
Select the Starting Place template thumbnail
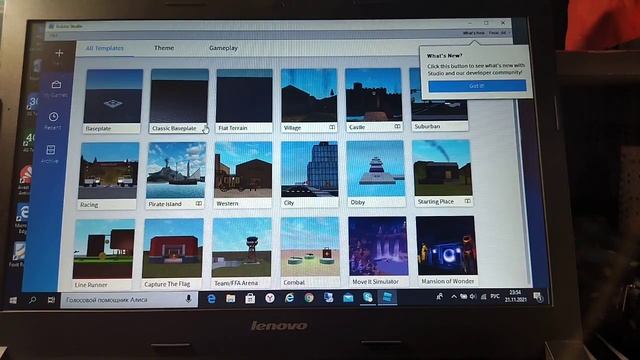442,168
